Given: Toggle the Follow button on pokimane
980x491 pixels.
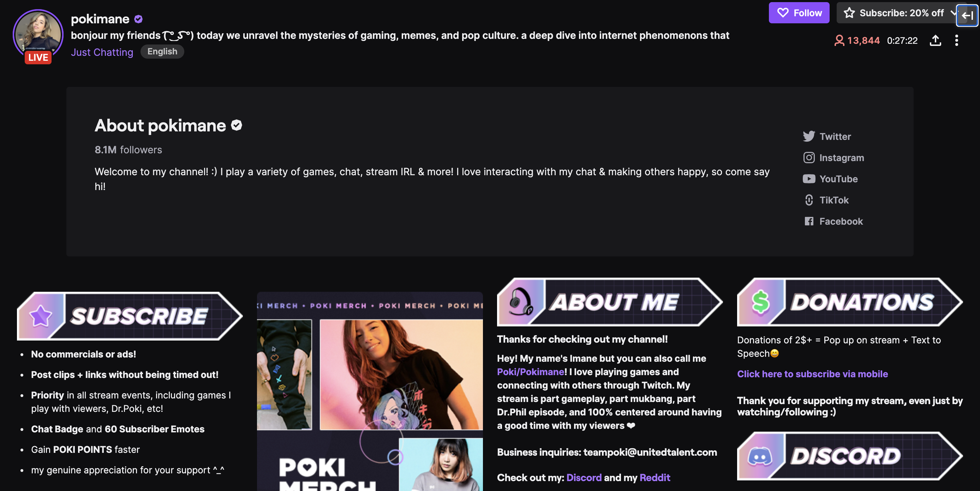Looking at the screenshot, I should 799,12.
